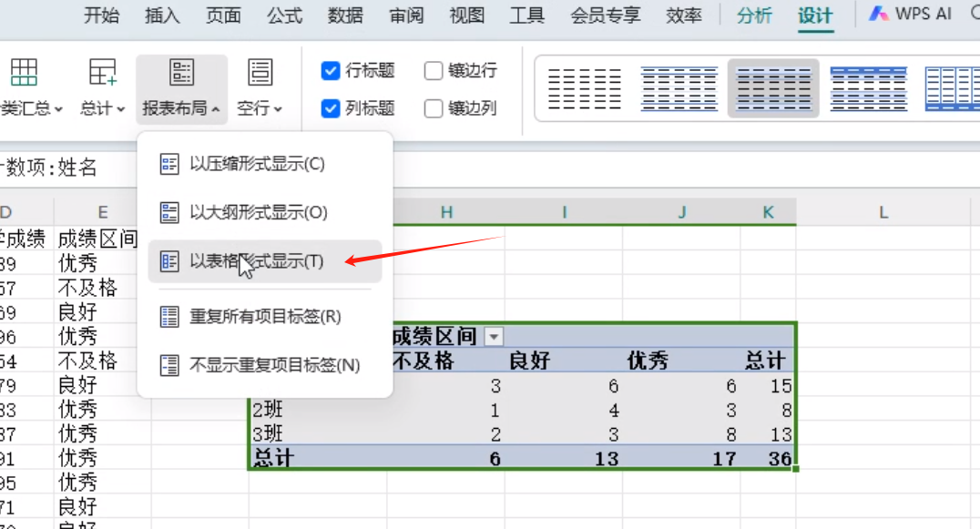Apply the second light-blue pivot table style
This screenshot has height=529, width=980.
(x=679, y=88)
